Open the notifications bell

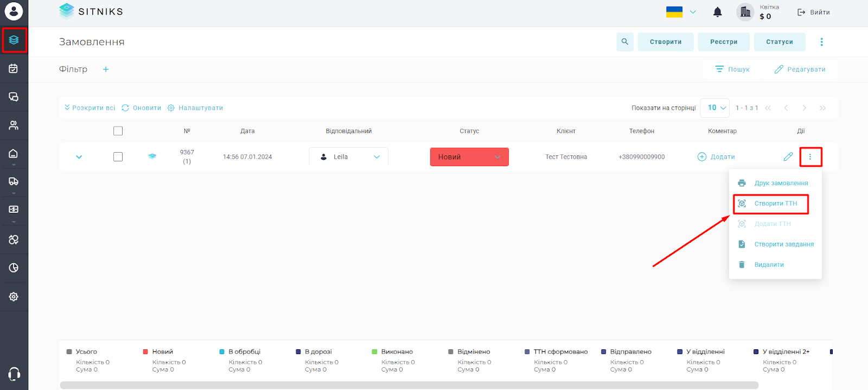click(x=717, y=12)
